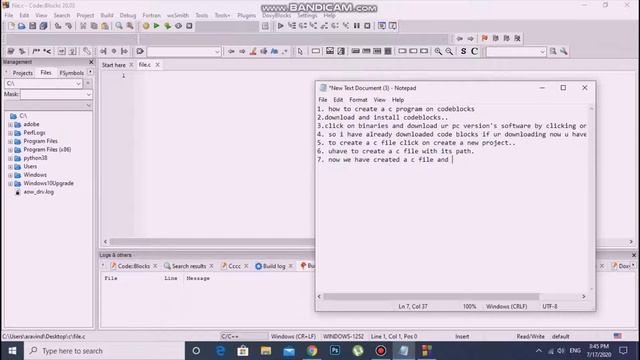Click the Paste clipboard icon
Viewport: 640px width, 360px height.
[x=105, y=26]
